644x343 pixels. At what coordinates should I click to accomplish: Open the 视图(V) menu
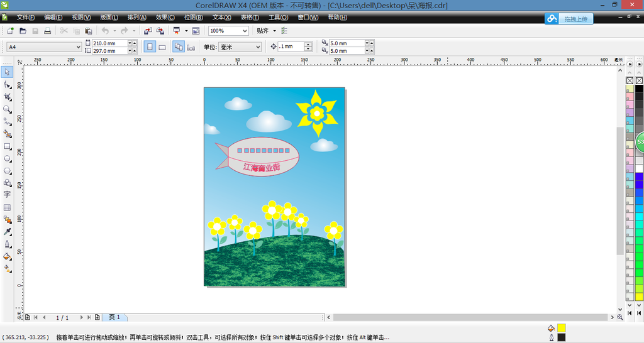[x=81, y=17]
